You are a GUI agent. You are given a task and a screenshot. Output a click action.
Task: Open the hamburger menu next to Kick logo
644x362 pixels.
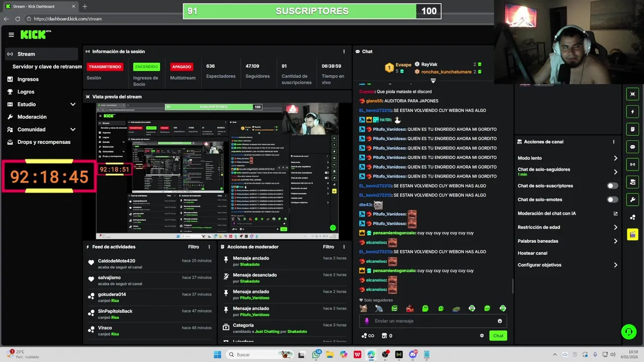(x=11, y=35)
